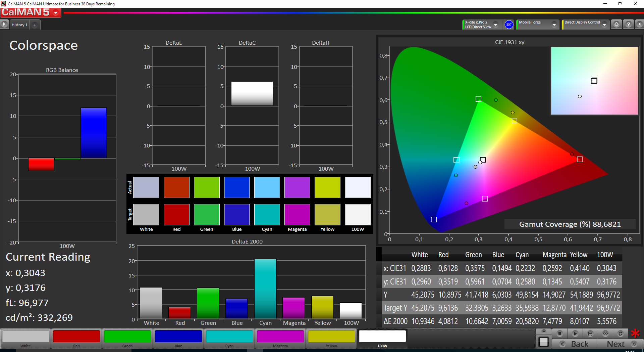
Task: Click the Colorspace page title
Action: 44,45
